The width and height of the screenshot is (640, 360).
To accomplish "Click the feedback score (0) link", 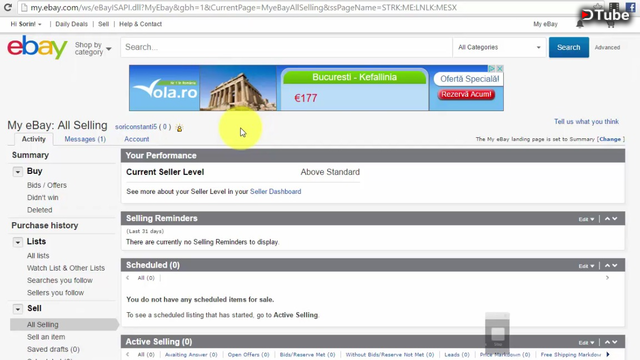I will [165, 127].
